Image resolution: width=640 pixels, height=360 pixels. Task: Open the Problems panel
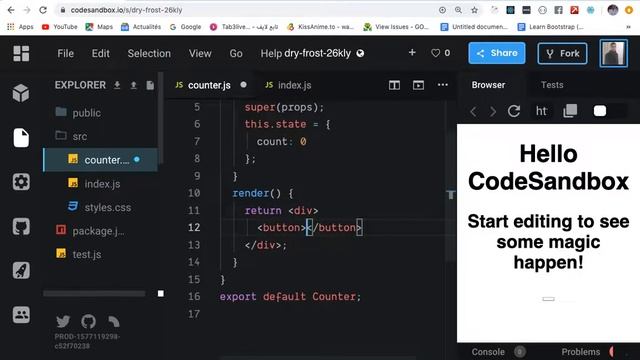coord(580,352)
